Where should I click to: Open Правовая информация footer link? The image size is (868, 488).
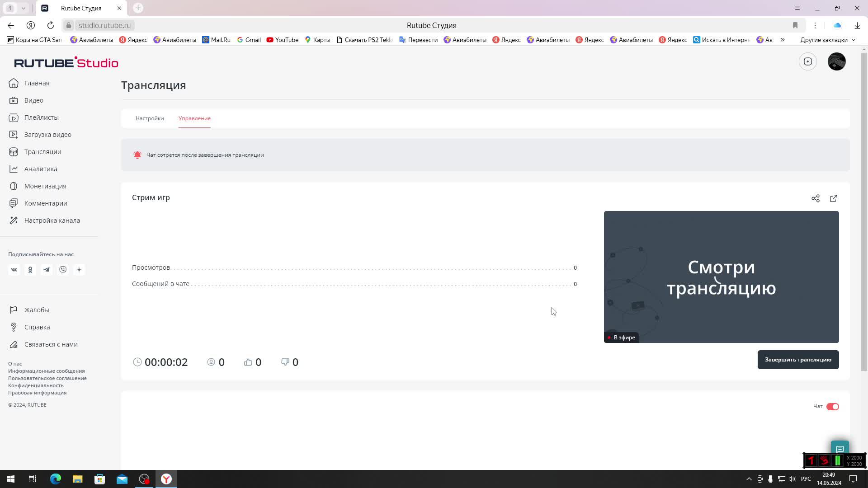click(x=37, y=393)
